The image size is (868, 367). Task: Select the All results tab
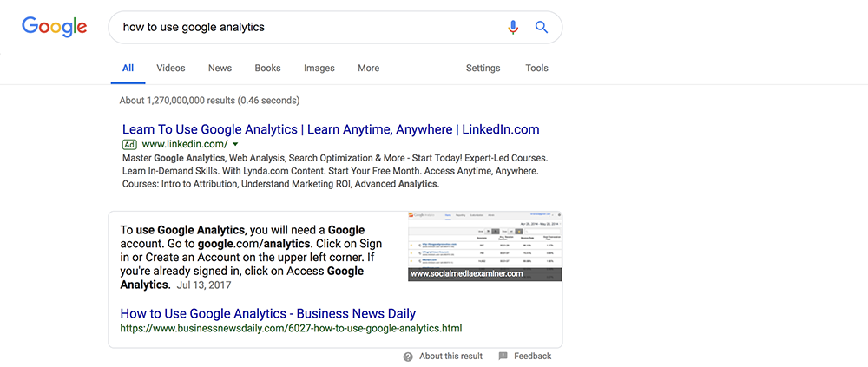pyautogui.click(x=128, y=68)
